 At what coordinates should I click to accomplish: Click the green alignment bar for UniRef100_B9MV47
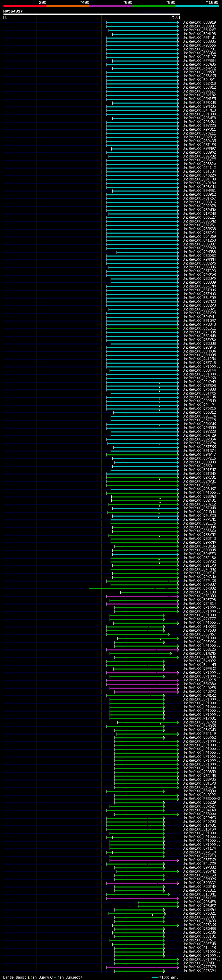142,455
